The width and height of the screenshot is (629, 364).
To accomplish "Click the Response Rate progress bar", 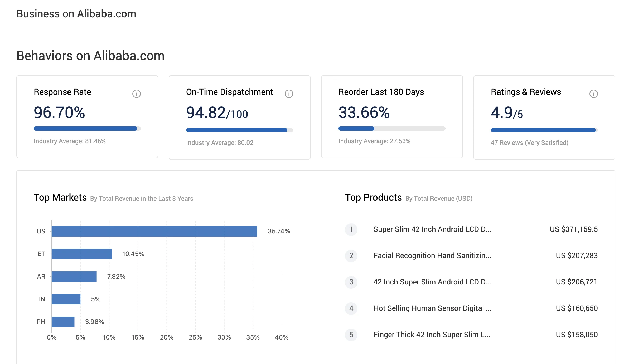I will coord(87,129).
